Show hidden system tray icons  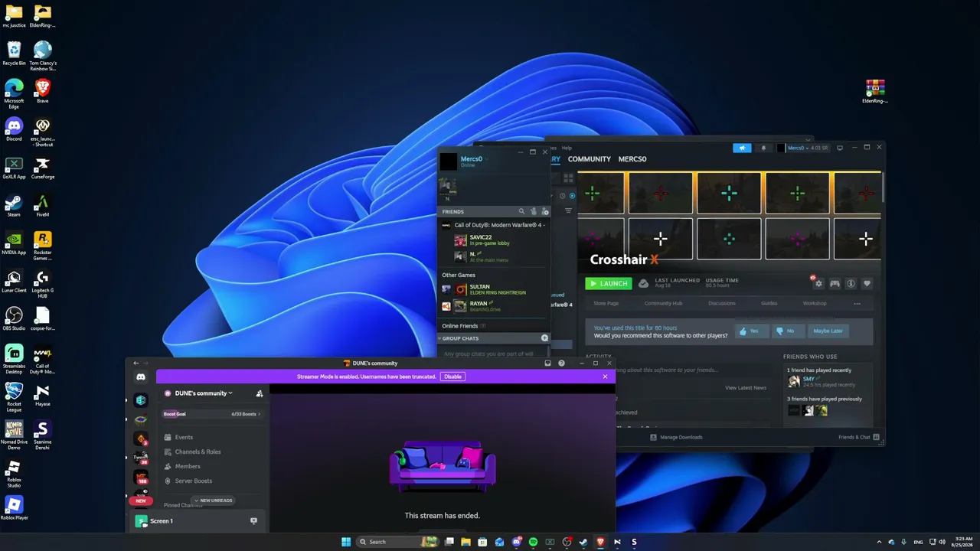pyautogui.click(x=880, y=542)
